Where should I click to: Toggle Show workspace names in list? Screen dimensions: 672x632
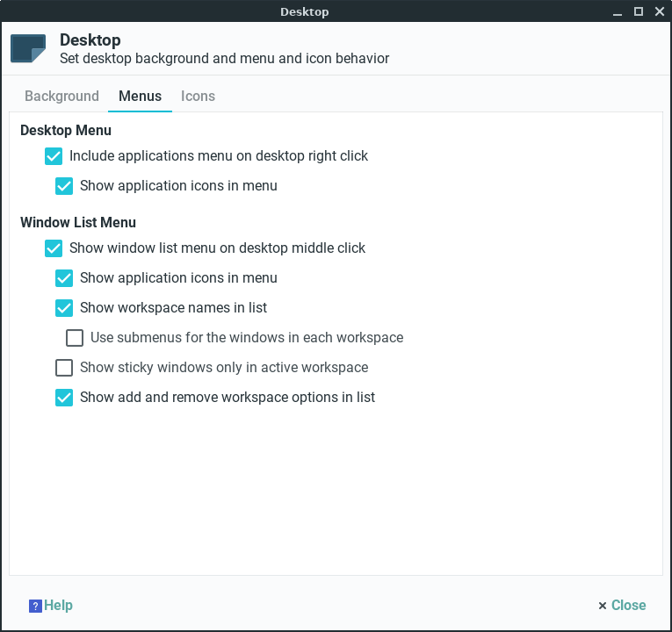[64, 308]
